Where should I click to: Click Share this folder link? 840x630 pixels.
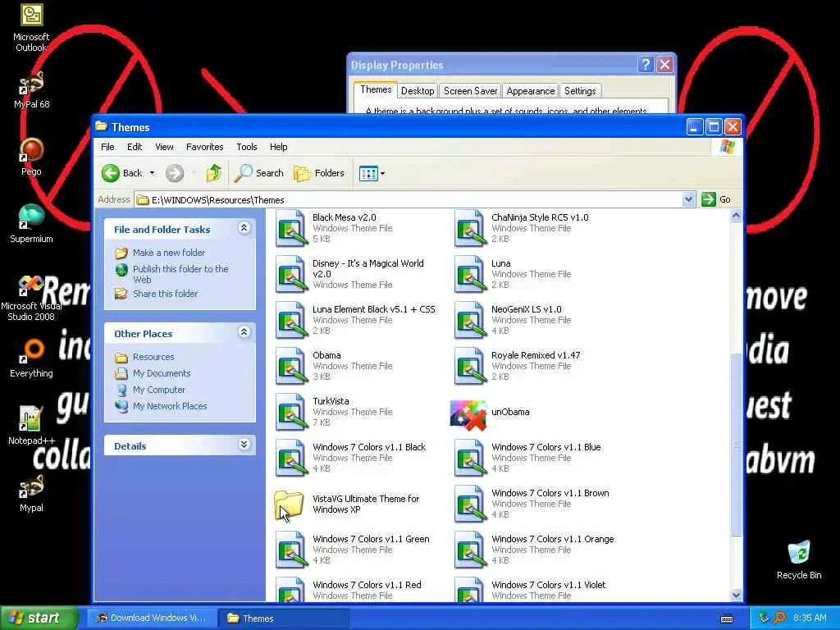coord(165,294)
